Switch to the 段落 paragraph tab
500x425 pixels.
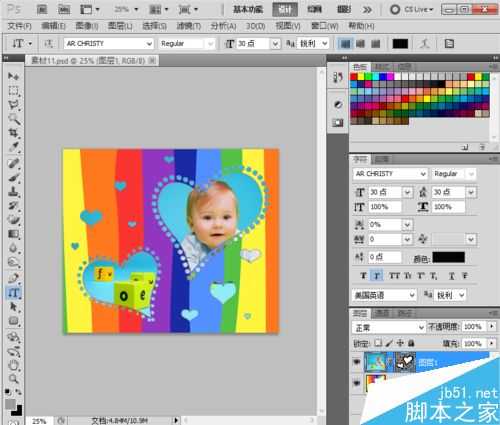pyautogui.click(x=382, y=159)
